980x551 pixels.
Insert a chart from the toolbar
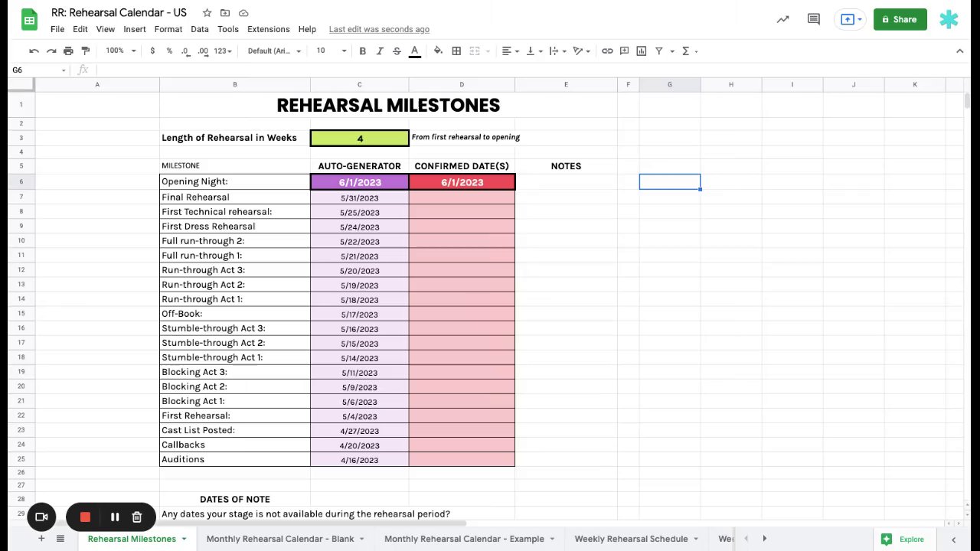641,51
